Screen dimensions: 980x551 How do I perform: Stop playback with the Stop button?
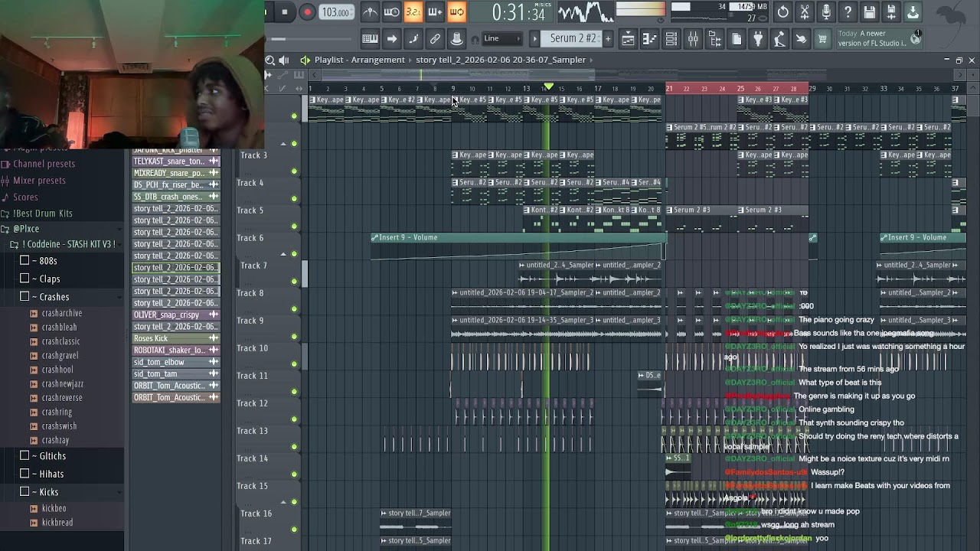[x=285, y=11]
